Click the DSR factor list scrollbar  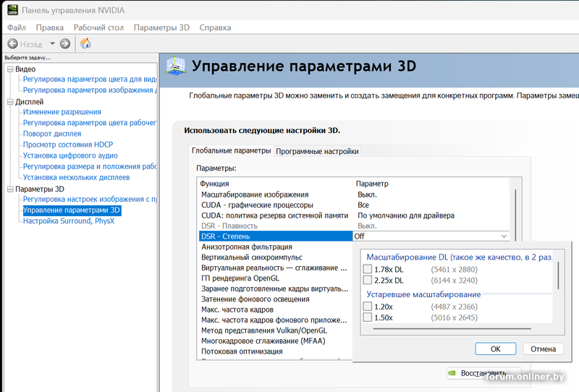pos(558,275)
